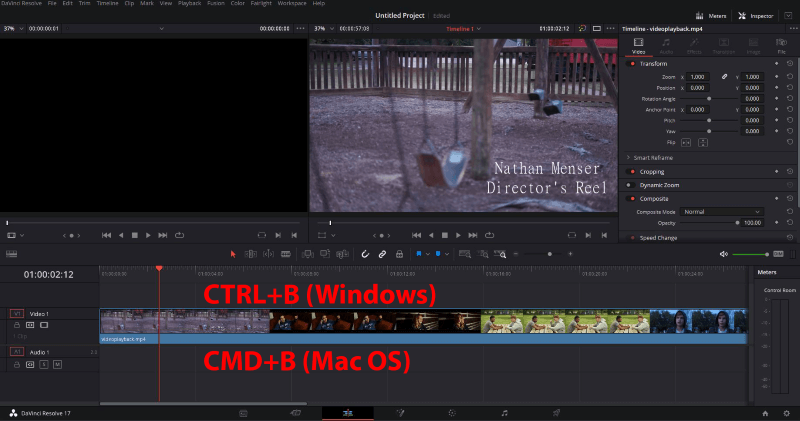
Task: Click the Flip horizontal button
Action: coord(686,142)
